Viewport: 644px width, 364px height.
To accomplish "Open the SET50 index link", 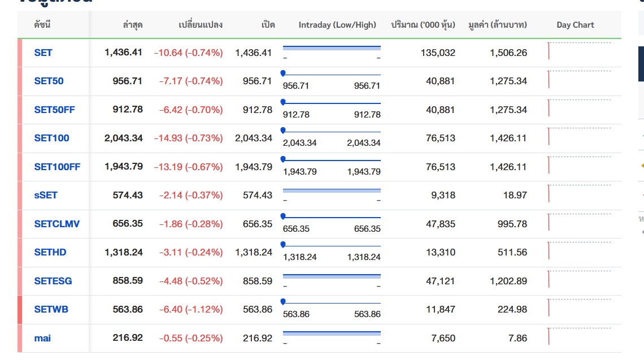I will [x=49, y=81].
